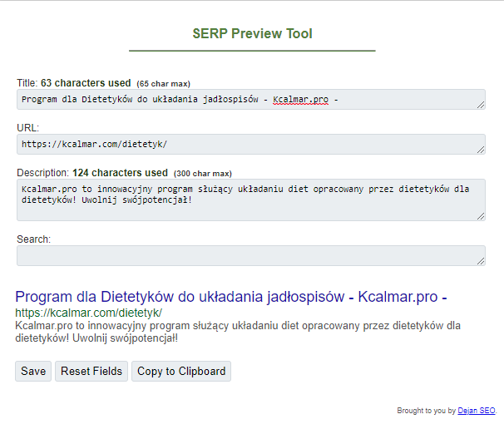Viewport: 504px width, 424px height.
Task: Click the "Search:" label text
Action: (x=34, y=239)
